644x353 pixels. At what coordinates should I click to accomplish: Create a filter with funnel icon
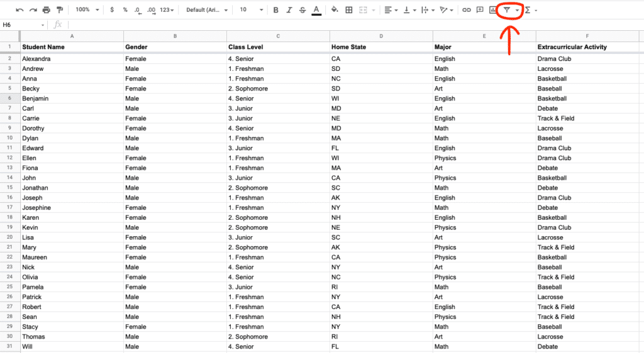pyautogui.click(x=507, y=10)
